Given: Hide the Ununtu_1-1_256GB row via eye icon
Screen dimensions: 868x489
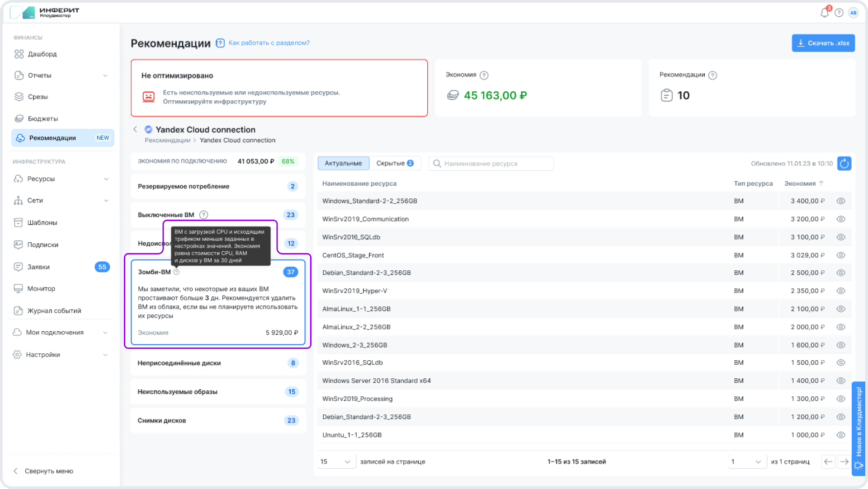Looking at the screenshot, I should [840, 435].
